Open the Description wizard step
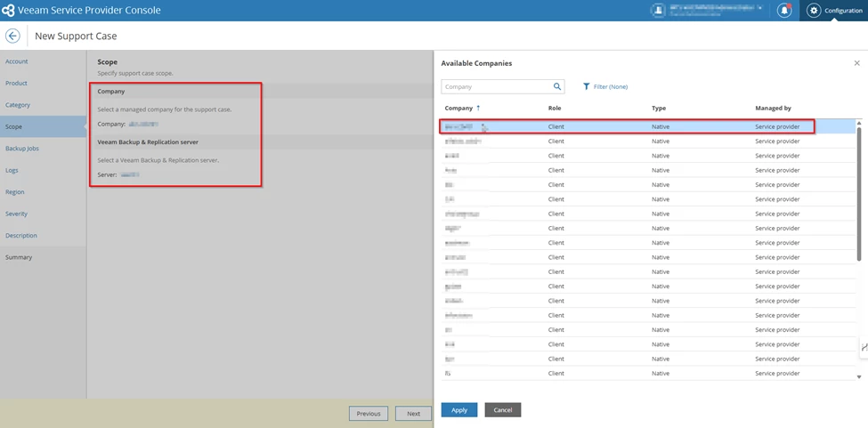Image resolution: width=868 pixels, height=428 pixels. [x=21, y=236]
